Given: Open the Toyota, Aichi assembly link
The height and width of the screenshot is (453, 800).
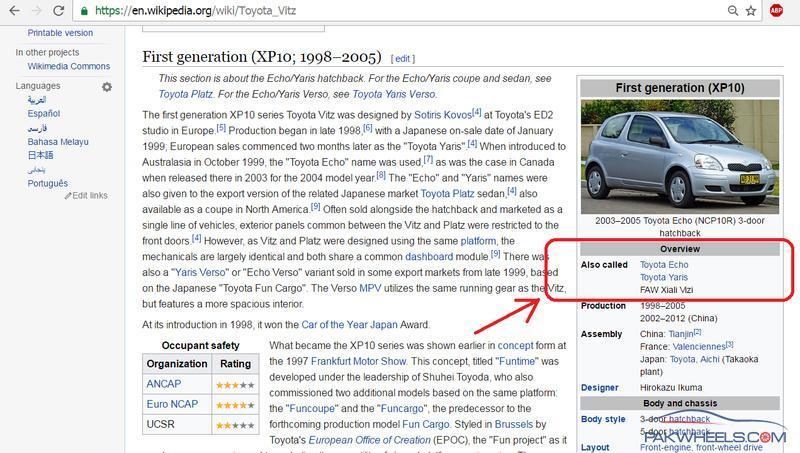Looking at the screenshot, I should click(x=694, y=360).
